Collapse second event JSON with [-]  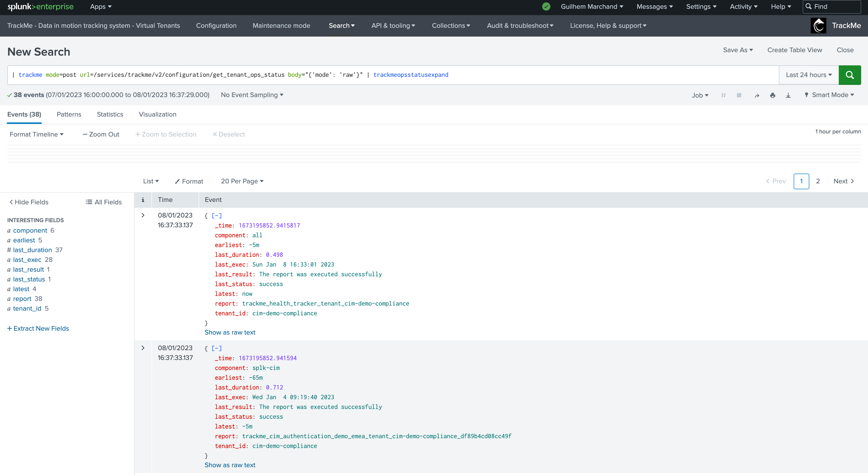(217, 348)
